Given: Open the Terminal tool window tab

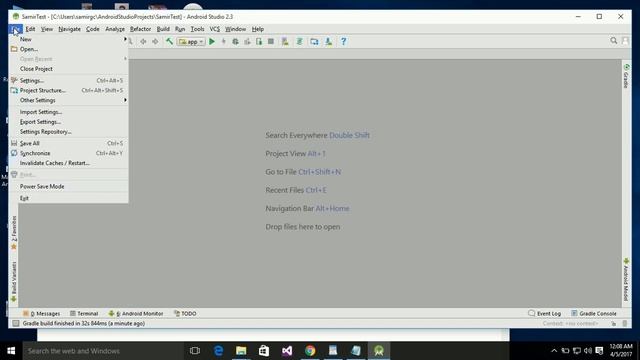Looking at the screenshot, I should (x=84, y=313).
